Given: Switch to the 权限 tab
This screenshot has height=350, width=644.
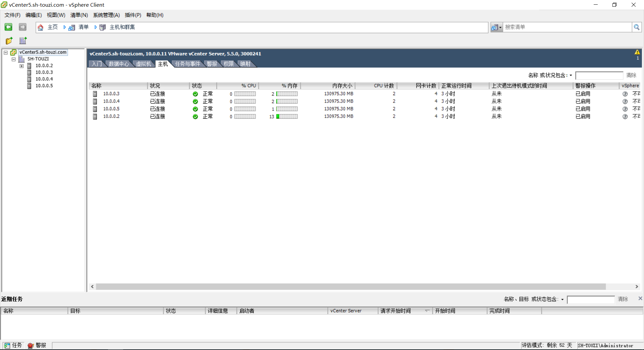Looking at the screenshot, I should (x=229, y=64).
